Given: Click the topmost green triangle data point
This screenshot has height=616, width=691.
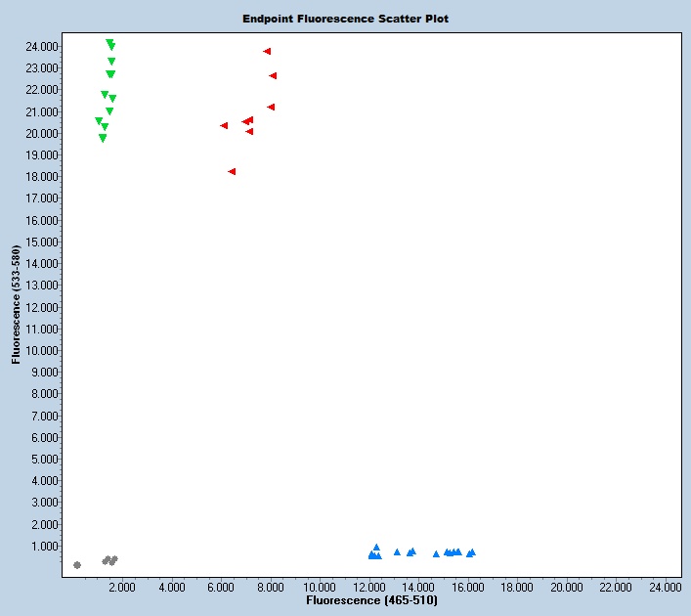Looking at the screenshot, I should click(109, 42).
